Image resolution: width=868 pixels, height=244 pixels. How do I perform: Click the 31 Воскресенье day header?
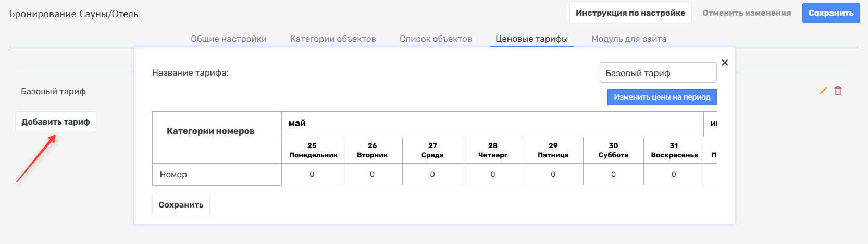pos(674,150)
